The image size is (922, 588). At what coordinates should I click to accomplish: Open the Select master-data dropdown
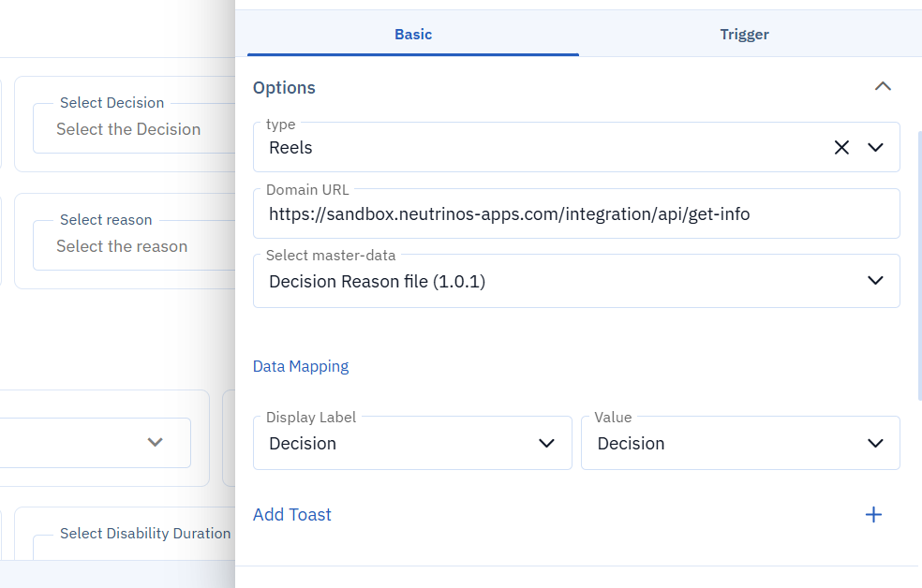click(x=576, y=282)
